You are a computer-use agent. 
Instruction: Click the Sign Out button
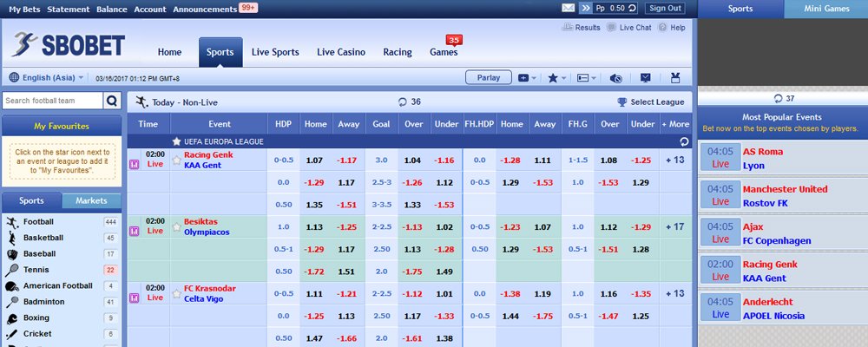tap(665, 9)
